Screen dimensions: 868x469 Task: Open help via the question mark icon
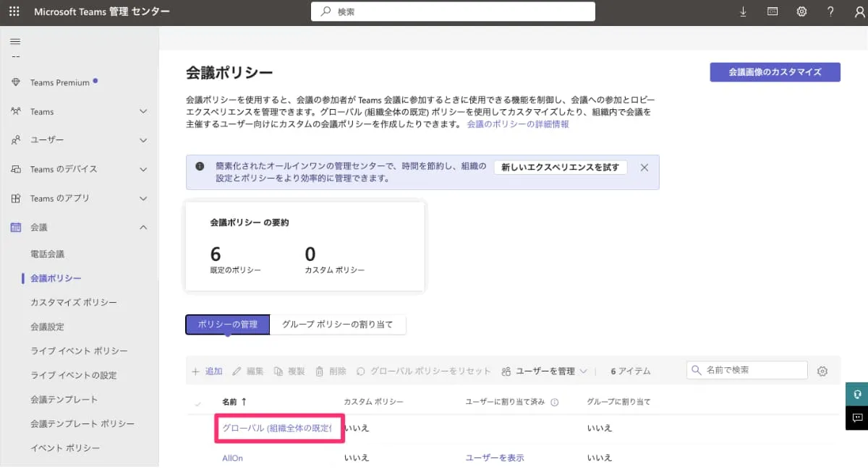pyautogui.click(x=830, y=11)
